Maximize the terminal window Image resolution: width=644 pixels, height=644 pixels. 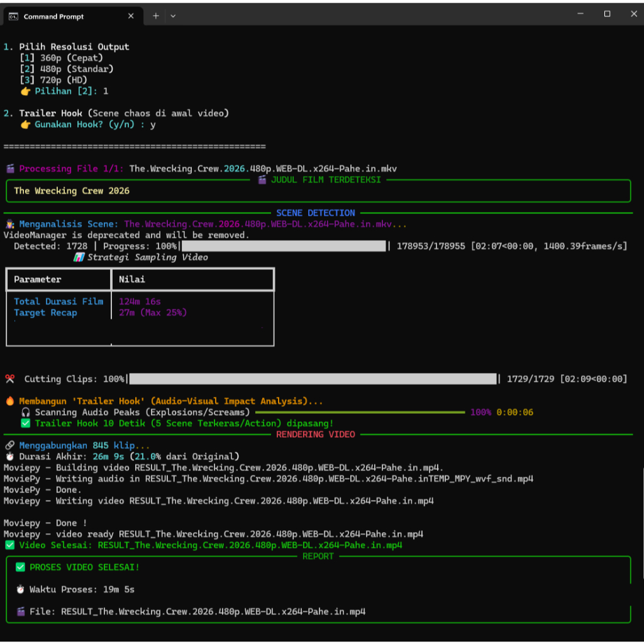607,14
